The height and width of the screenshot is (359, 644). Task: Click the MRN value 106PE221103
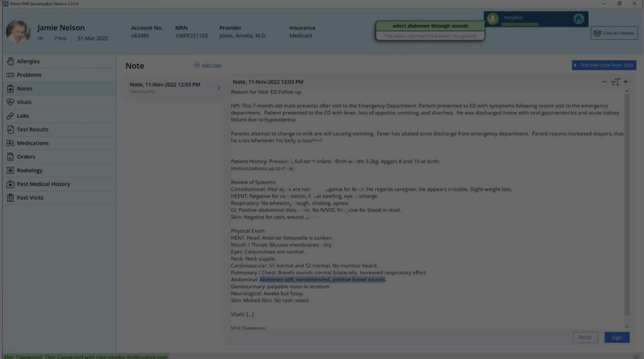pyautogui.click(x=191, y=36)
